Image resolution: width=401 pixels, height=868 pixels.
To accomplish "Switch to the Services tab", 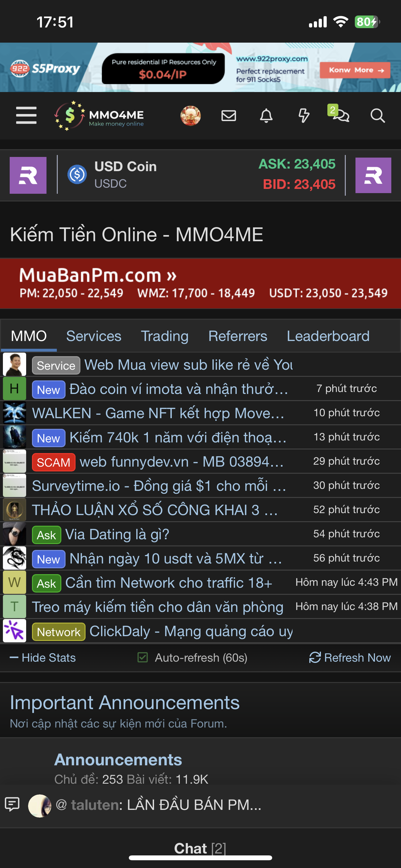I will coord(94,336).
